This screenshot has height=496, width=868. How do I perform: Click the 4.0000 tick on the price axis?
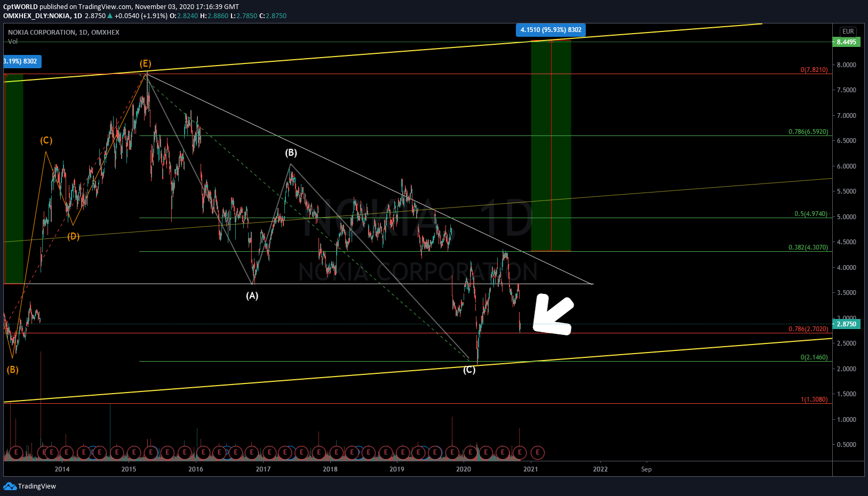click(x=846, y=268)
